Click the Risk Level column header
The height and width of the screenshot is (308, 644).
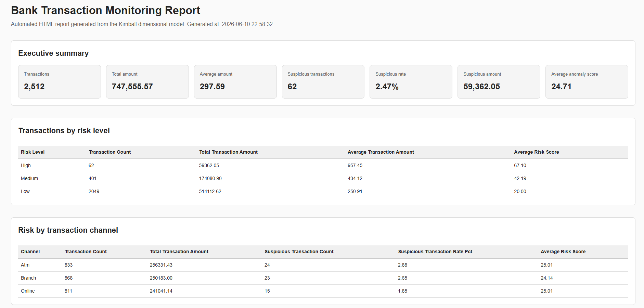point(33,152)
